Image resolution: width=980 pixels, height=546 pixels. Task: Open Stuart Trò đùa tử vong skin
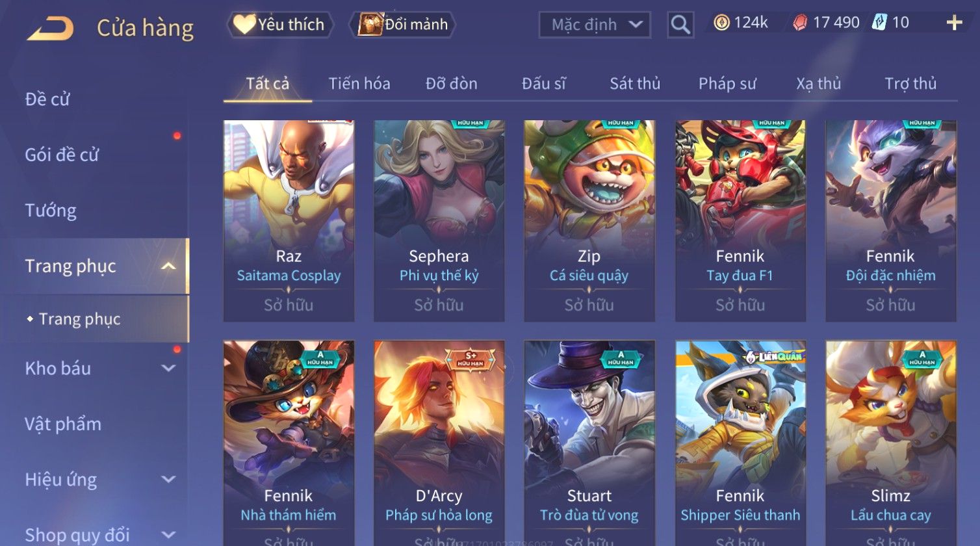point(589,443)
